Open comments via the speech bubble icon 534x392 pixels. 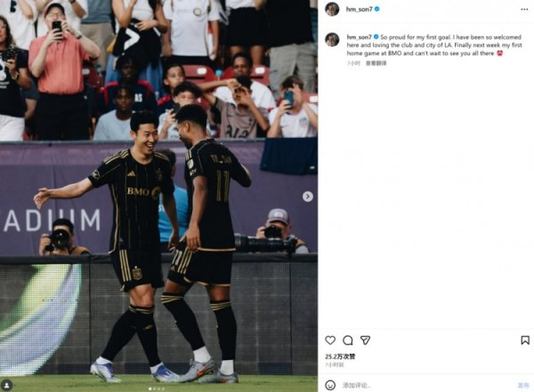pos(348,340)
